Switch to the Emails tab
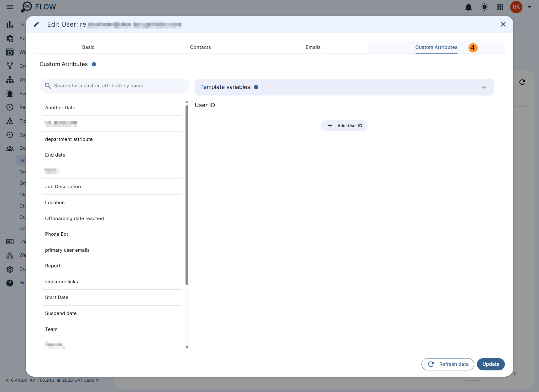Screen dimensions: 539x392 click(x=313, y=47)
